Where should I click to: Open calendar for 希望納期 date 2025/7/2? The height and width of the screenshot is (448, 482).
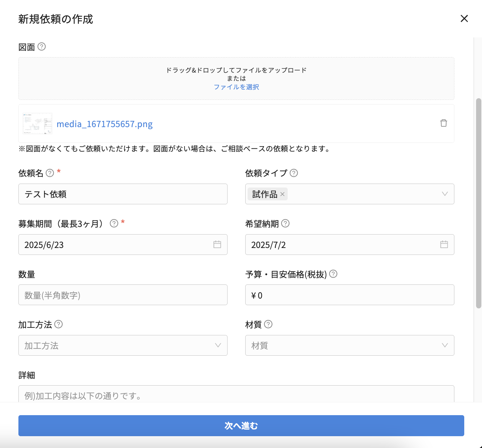coord(444,244)
